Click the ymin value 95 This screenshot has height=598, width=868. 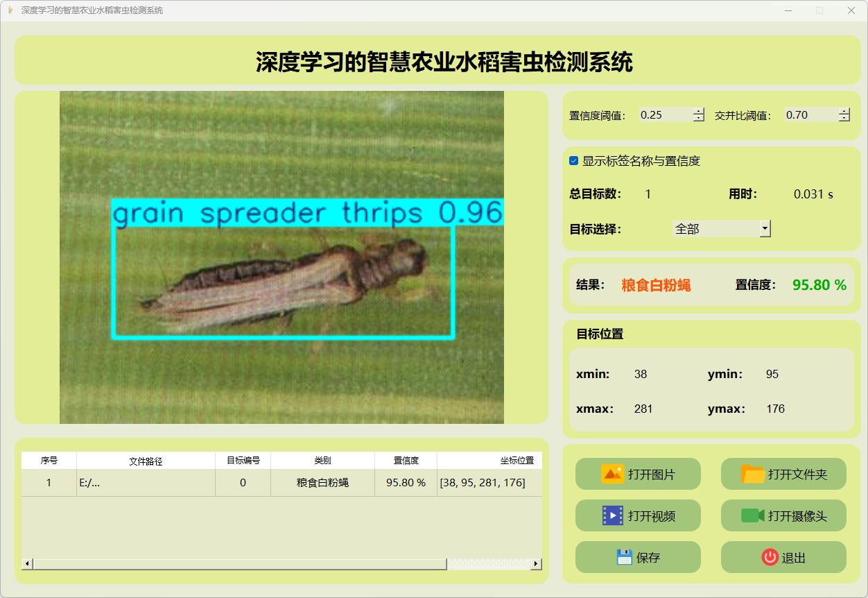coord(772,375)
